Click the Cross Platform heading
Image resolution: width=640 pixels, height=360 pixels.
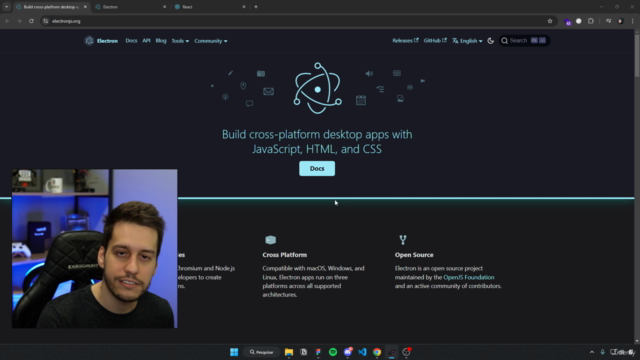pyautogui.click(x=284, y=255)
